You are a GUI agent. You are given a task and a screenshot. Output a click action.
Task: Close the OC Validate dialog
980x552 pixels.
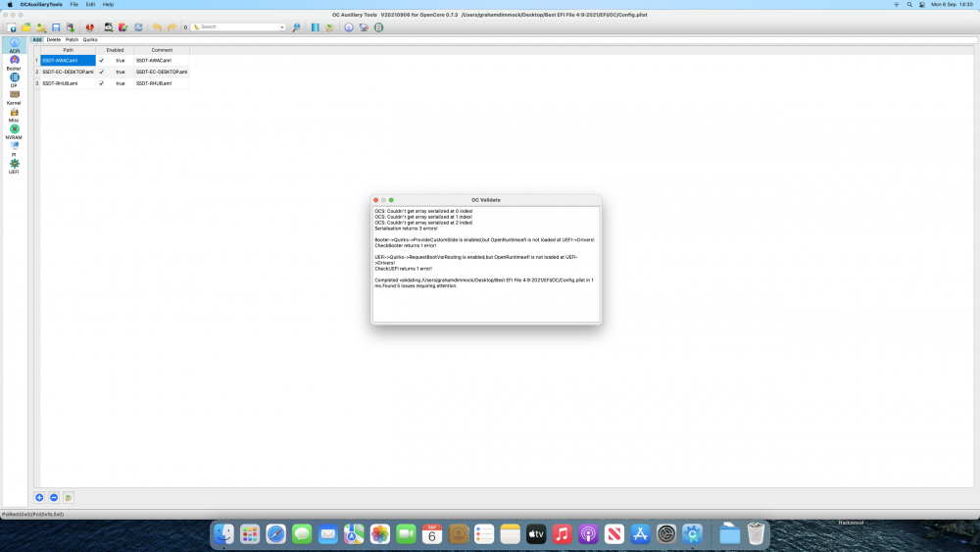coord(375,200)
